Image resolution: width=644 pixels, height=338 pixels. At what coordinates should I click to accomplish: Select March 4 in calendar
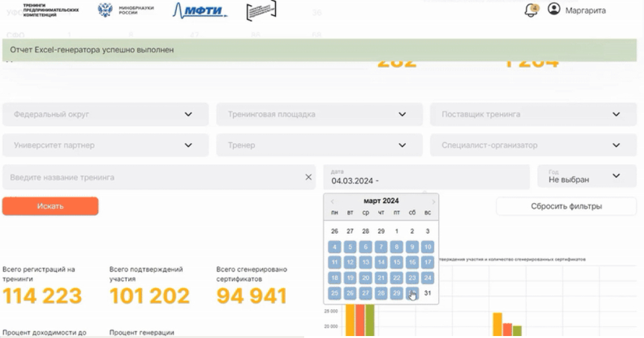[335, 247]
